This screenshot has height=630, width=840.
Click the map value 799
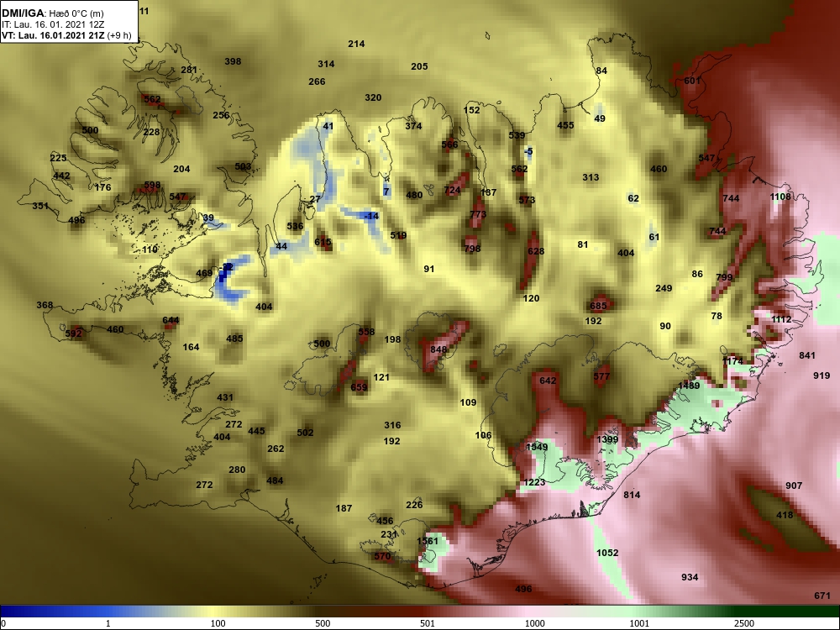[x=724, y=277]
